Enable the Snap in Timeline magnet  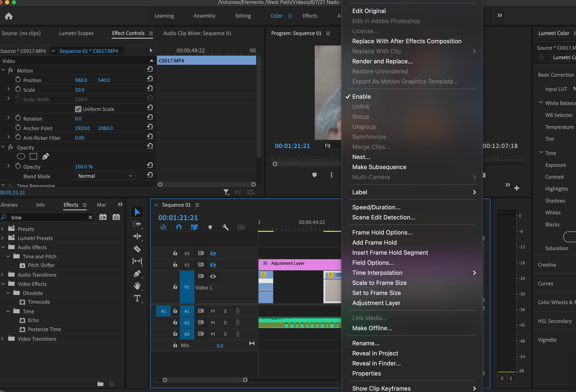pos(179,227)
